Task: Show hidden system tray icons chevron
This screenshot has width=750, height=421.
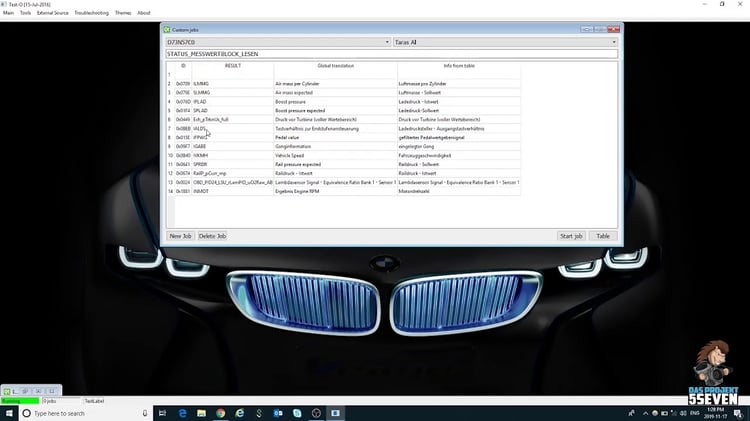Action: coord(645,413)
